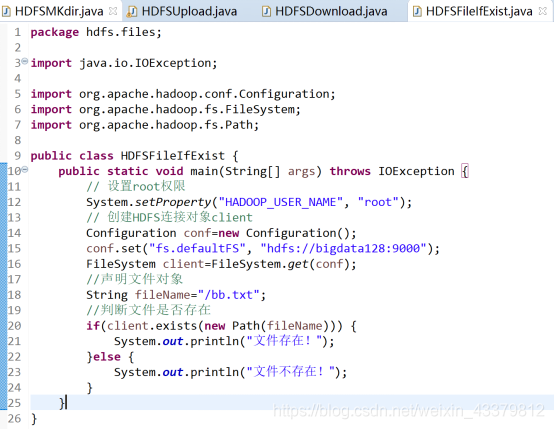Click 'org.apache.hadoop.fs.Path;' import

coord(169,125)
